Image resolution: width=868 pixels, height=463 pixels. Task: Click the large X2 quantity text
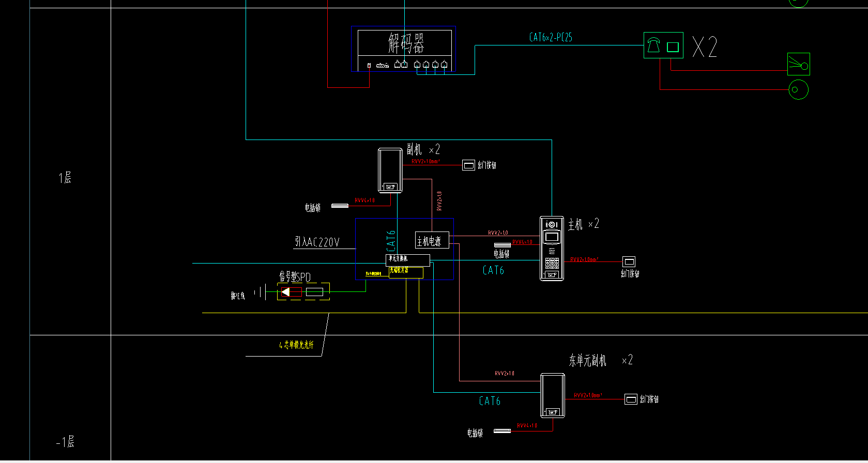tap(705, 47)
